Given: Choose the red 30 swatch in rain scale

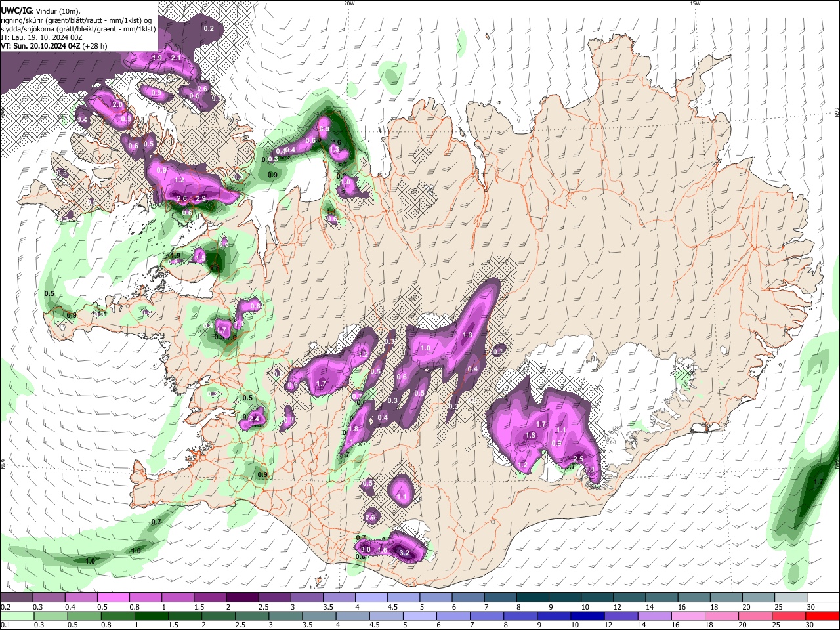Looking at the screenshot, I should 823,616.
